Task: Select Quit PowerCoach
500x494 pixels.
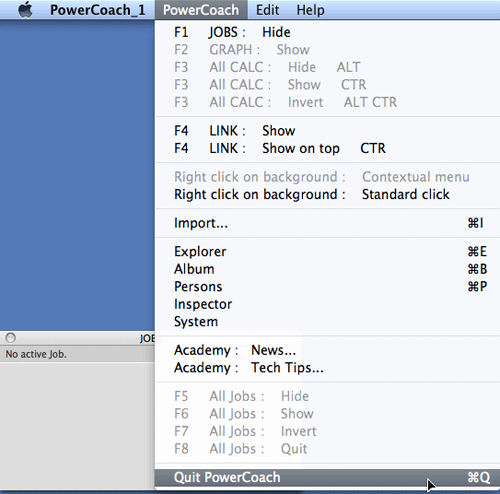Action: 327,477
